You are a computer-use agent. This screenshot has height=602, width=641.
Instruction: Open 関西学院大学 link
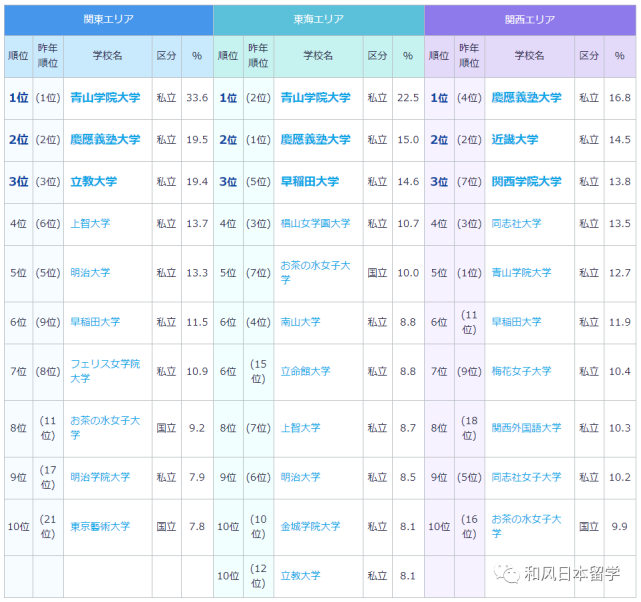[x=526, y=181]
